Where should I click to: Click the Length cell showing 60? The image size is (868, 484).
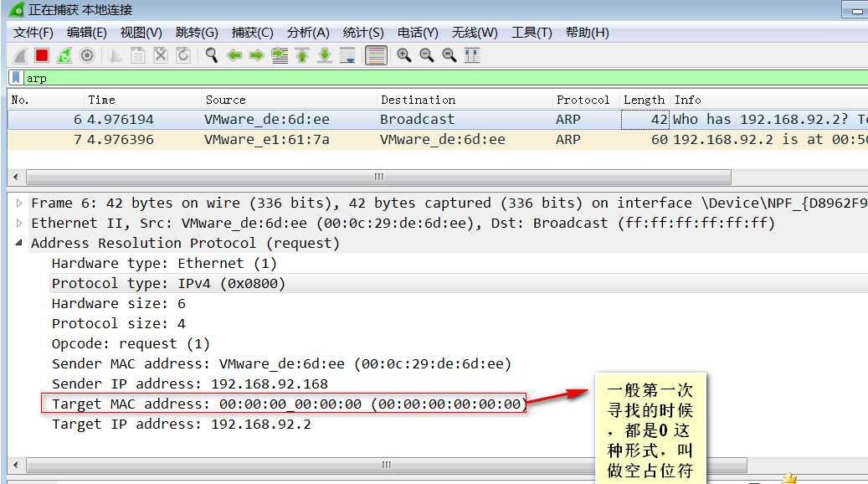click(x=645, y=139)
